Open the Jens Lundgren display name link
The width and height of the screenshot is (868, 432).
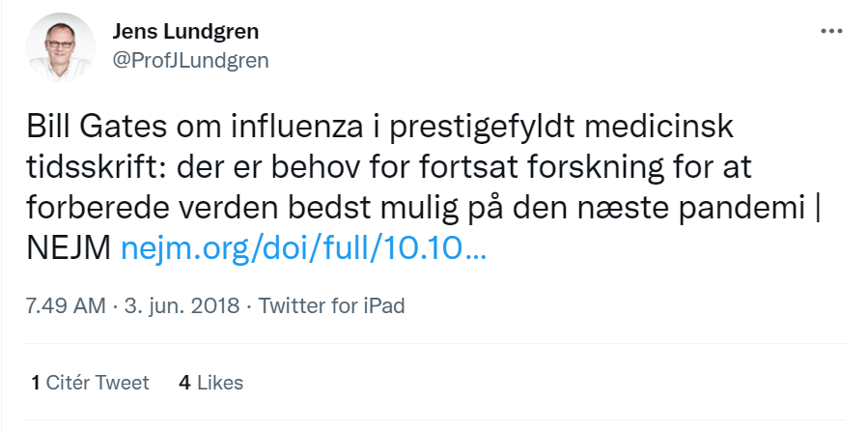tap(185, 31)
